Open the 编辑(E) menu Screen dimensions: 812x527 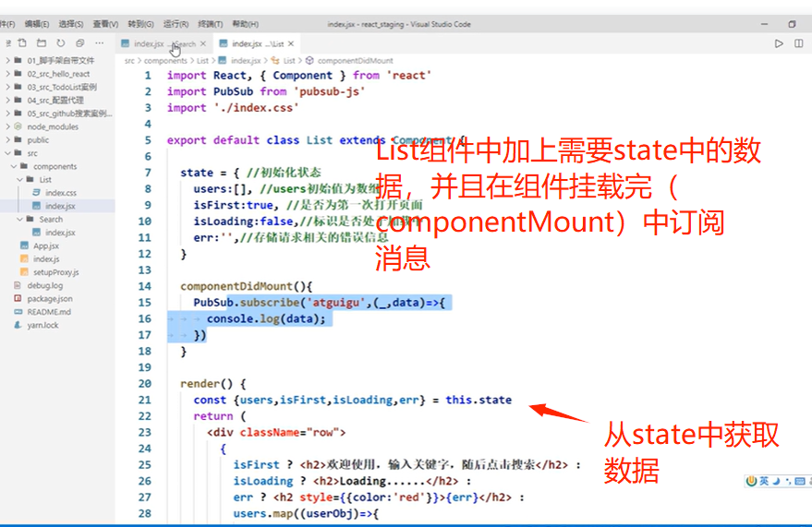pos(37,24)
